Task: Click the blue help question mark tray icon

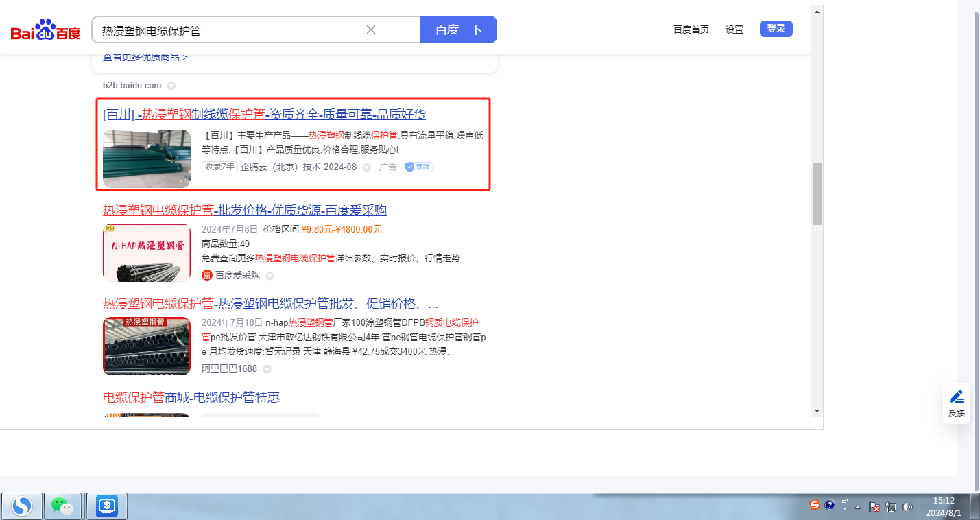Action: [829, 505]
